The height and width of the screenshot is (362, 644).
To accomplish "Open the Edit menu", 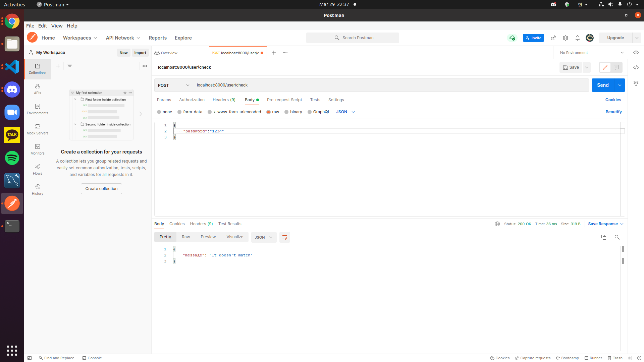I will [43, 26].
